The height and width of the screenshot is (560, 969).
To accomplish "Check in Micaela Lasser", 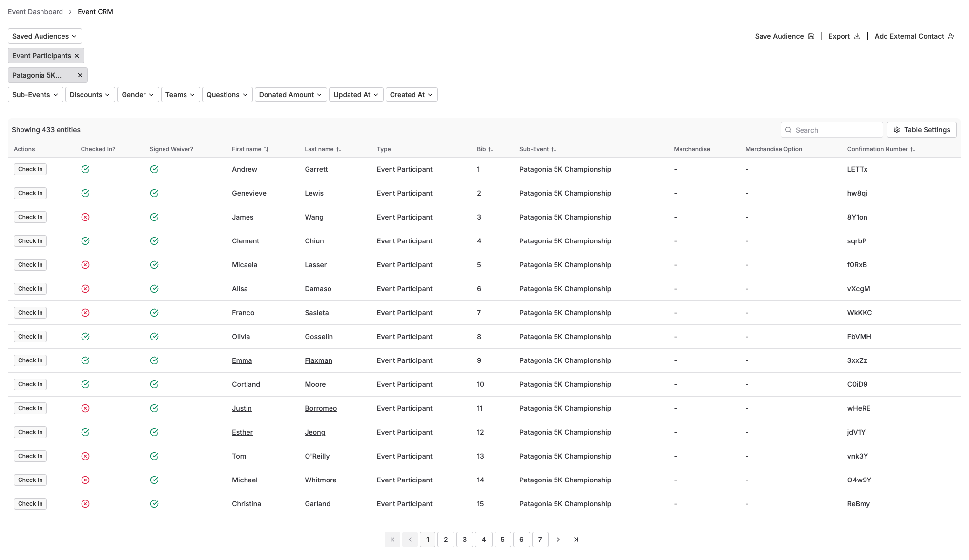I will coord(30,265).
